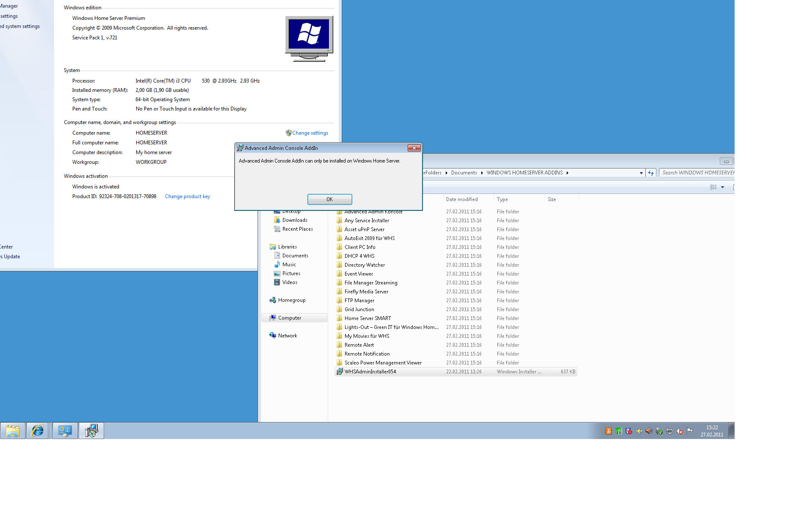Click the green headphones tray icon
This screenshot has width=812, height=508.
pos(619,431)
